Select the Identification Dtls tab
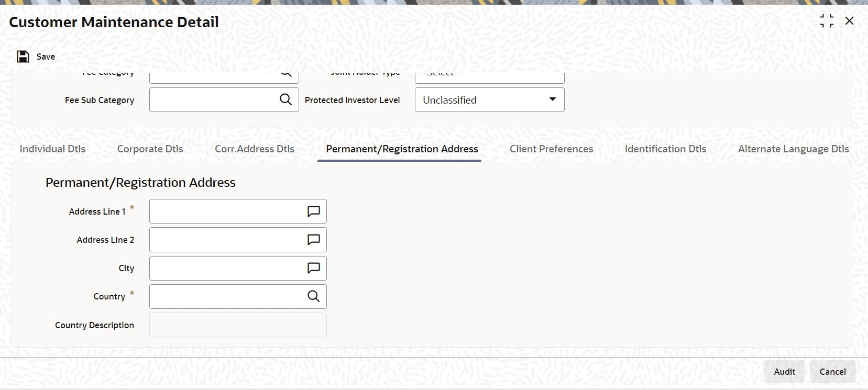The height and width of the screenshot is (390, 868). [x=666, y=149]
